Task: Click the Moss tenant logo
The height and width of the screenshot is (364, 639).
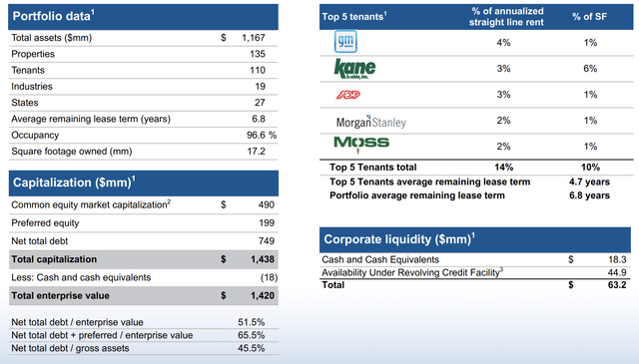Action: coord(361,145)
